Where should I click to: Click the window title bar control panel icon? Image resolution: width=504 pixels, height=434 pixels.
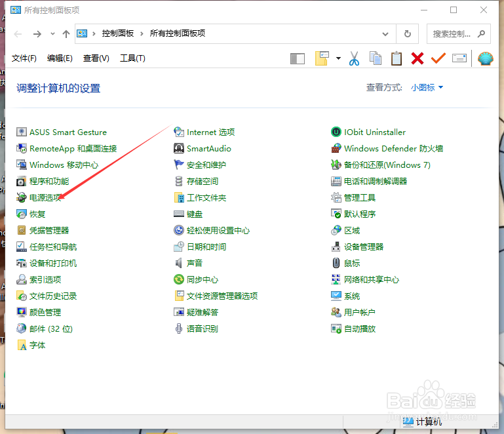click(16, 10)
